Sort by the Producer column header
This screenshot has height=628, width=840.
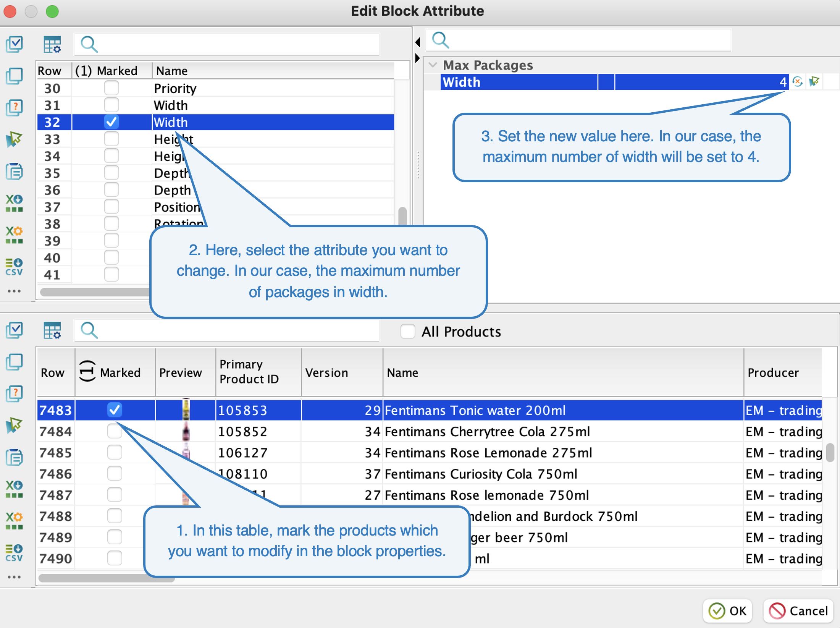pos(773,372)
